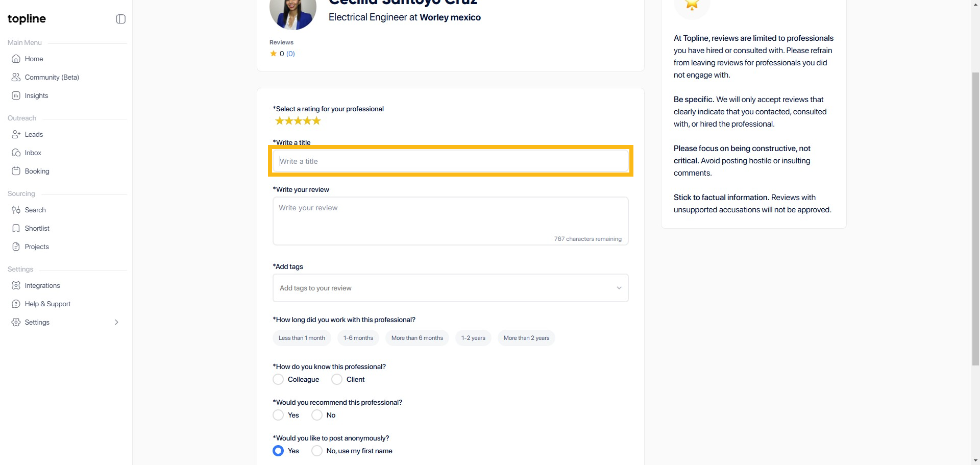
Task: Collapse the sidebar using panel icon
Action: tap(120, 19)
